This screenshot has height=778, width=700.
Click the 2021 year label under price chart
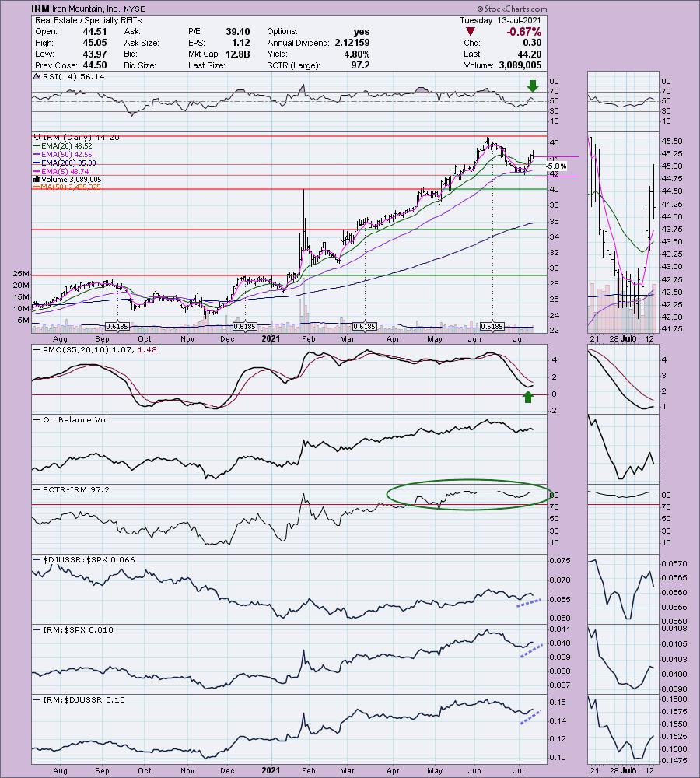click(271, 339)
